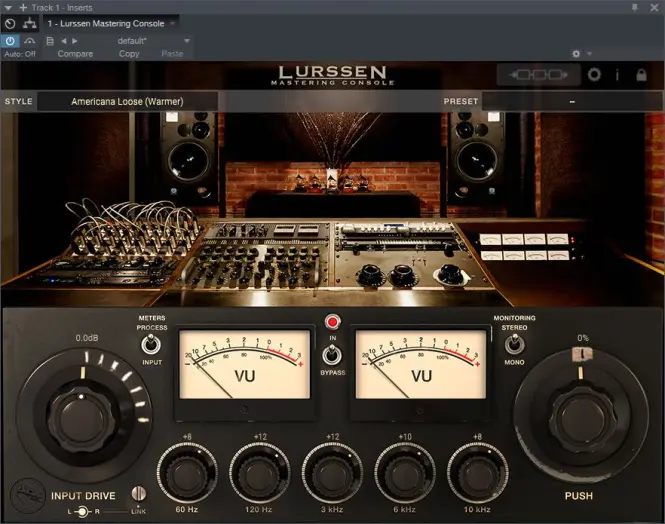Collapse the Track 1 Inserts triangle
This screenshot has height=524, width=665.
click(x=8, y=8)
